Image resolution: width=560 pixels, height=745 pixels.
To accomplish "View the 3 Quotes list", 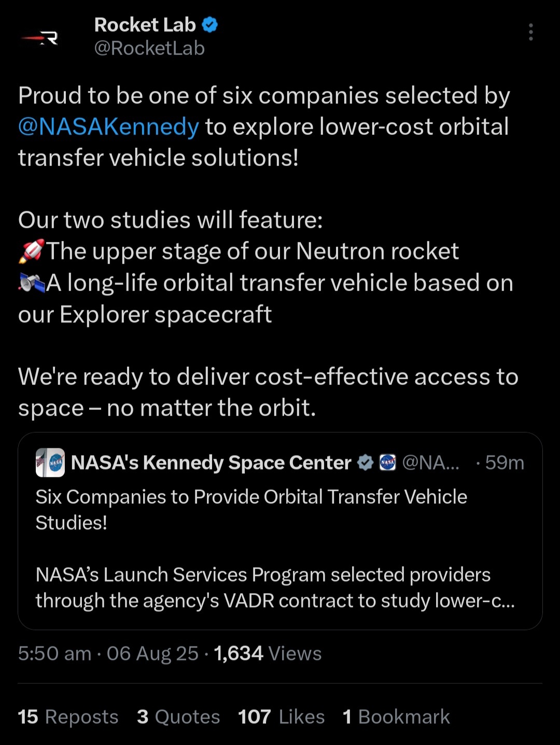I will 178,716.
